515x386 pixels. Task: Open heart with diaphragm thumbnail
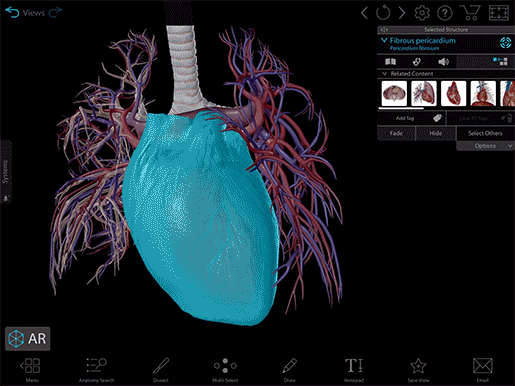coord(483,93)
